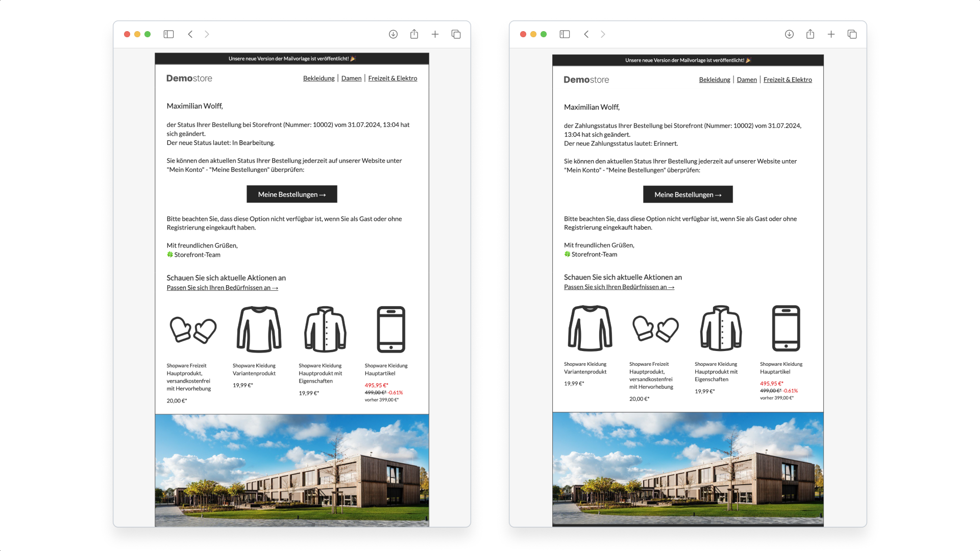This screenshot has height=551, width=980.
Task: Click 'Shopware Kleidung Variantenprodukt' title in right email
Action: 585,368
